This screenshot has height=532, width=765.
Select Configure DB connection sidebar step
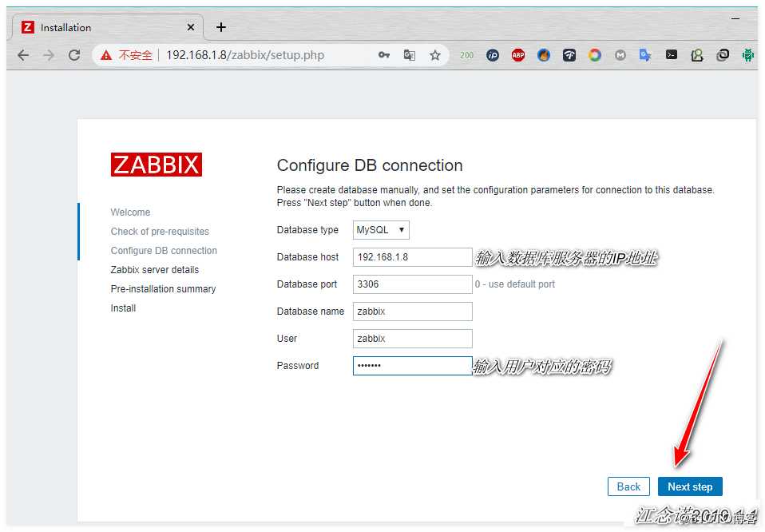pos(164,251)
